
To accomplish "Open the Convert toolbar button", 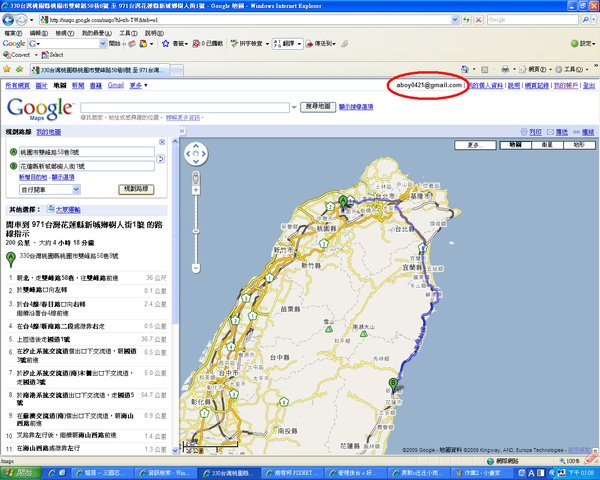I will point(16,55).
